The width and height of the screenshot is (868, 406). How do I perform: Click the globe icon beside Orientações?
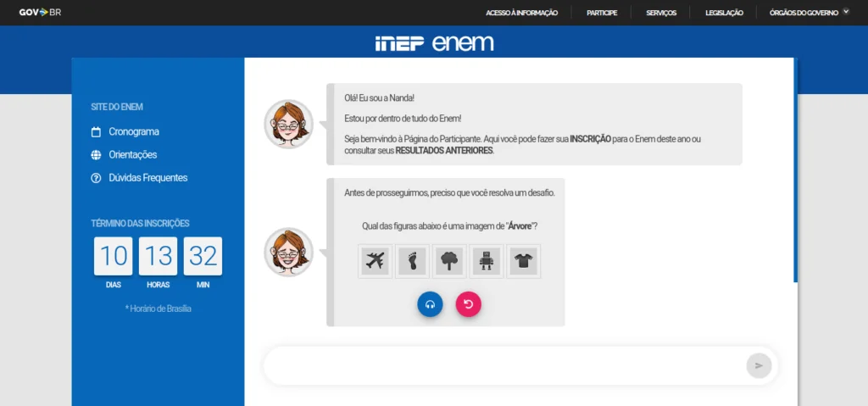tap(96, 155)
